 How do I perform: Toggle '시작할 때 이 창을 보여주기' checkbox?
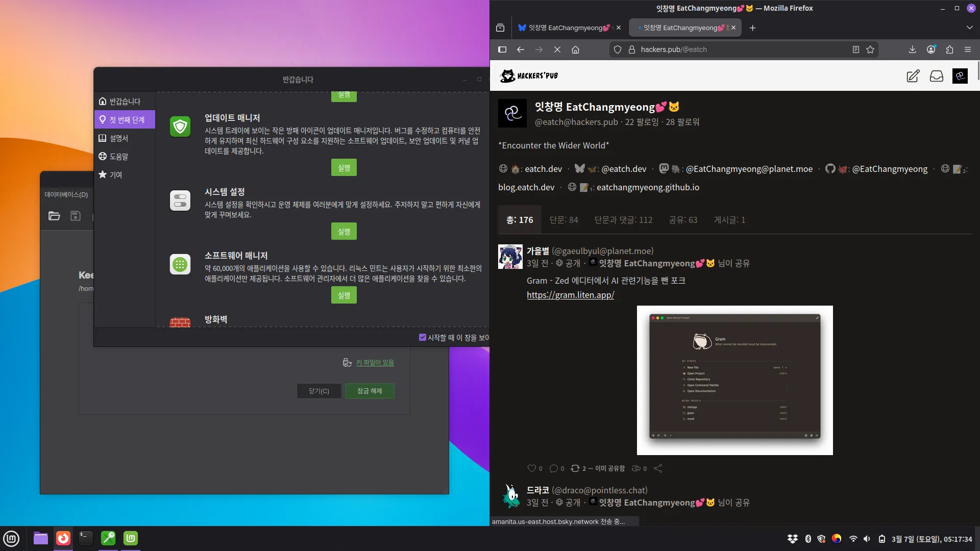(422, 337)
